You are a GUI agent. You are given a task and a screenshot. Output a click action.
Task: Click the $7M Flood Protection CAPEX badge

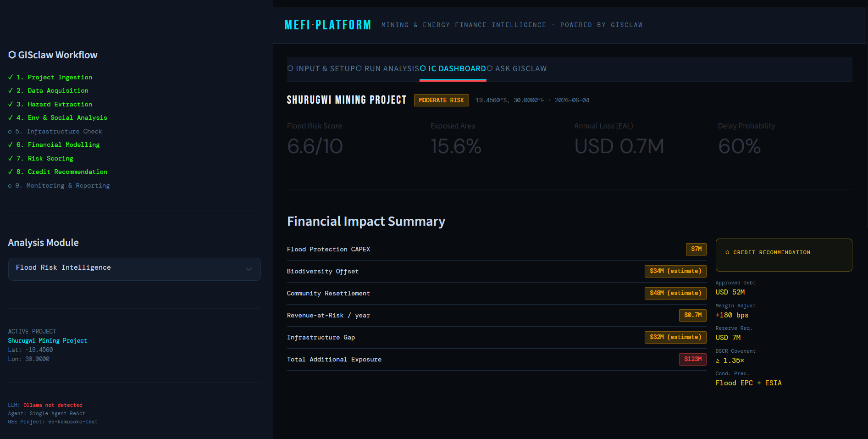(x=696, y=249)
